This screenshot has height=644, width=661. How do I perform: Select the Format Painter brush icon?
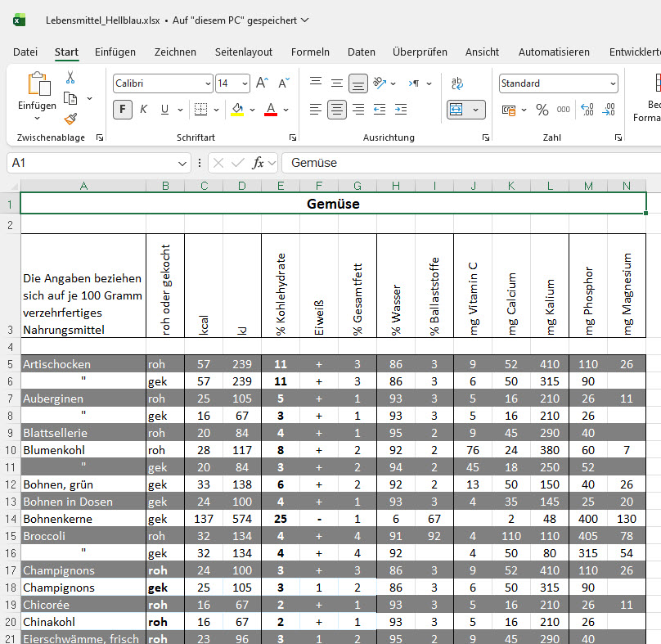point(70,119)
